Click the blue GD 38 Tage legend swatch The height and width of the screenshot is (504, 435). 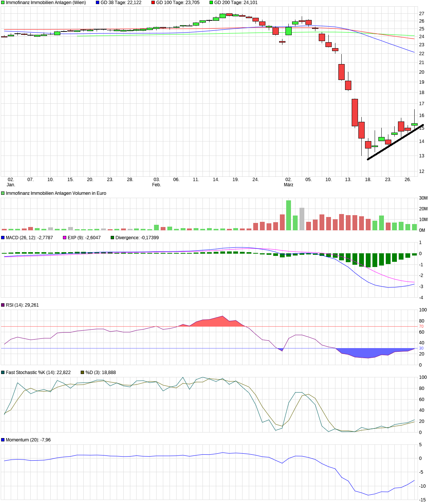pyautogui.click(x=98, y=3)
